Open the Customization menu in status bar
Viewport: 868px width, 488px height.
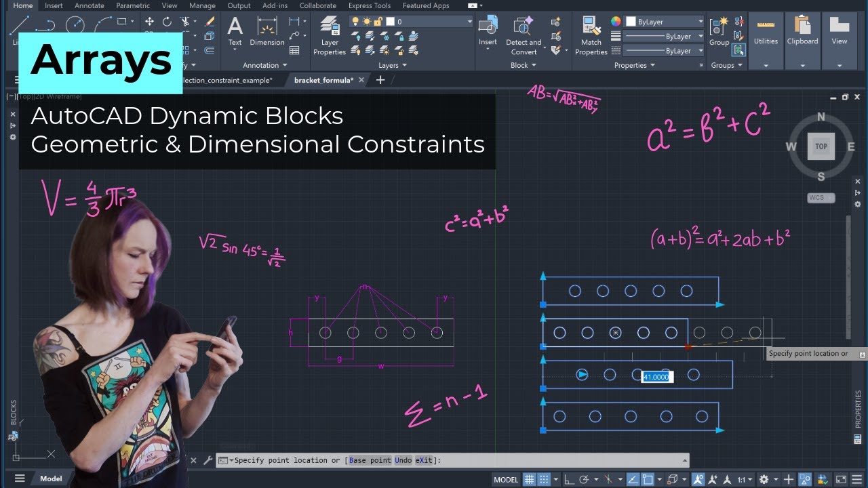click(x=856, y=479)
